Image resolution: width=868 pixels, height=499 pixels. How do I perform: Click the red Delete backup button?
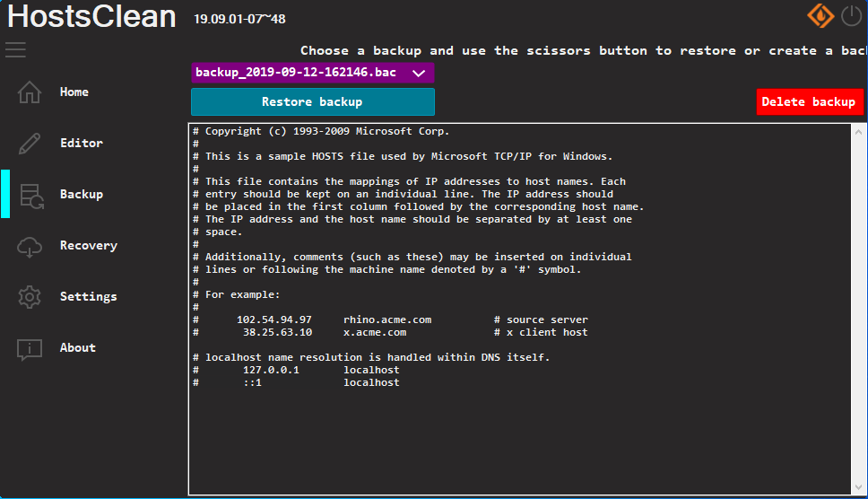coord(810,102)
